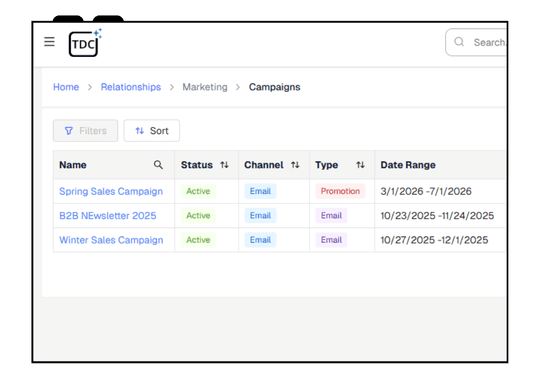Click the Status column header label
Viewport: 540px width, 384px height.
tap(197, 165)
